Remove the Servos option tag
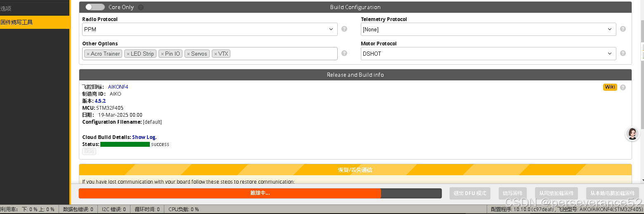The width and height of the screenshot is (644, 214). click(188, 54)
